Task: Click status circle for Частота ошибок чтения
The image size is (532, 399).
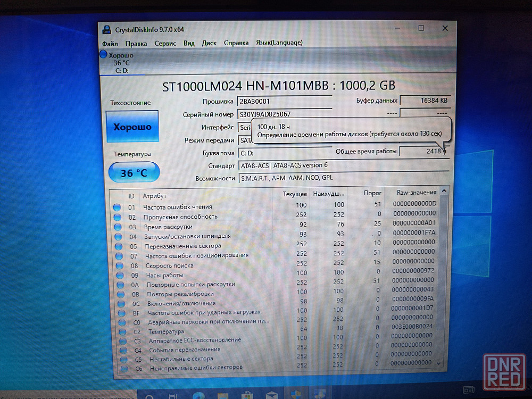Action: coord(117,207)
